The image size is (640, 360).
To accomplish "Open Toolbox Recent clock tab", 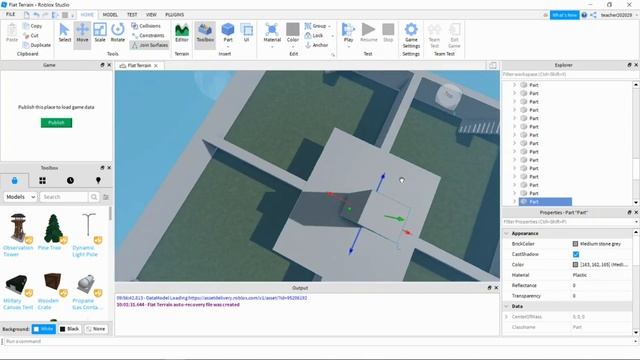I will (70, 180).
